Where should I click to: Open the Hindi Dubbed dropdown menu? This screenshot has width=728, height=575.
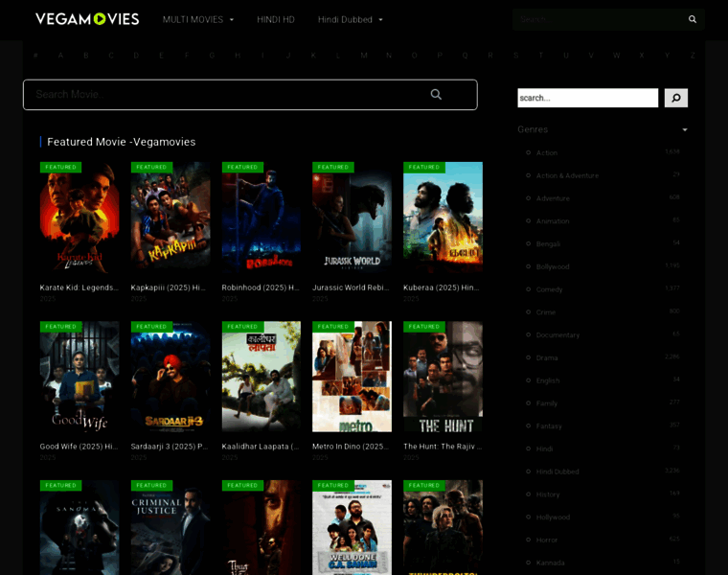351,19
